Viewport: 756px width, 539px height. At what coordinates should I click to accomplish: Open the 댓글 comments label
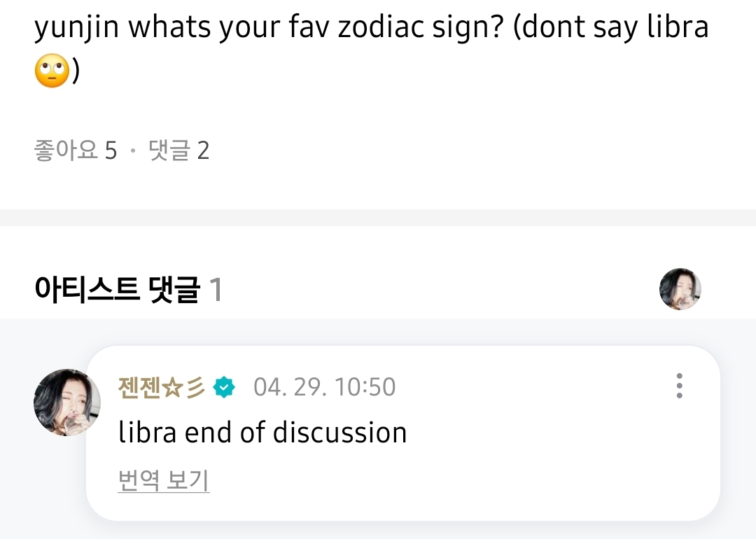point(169,150)
